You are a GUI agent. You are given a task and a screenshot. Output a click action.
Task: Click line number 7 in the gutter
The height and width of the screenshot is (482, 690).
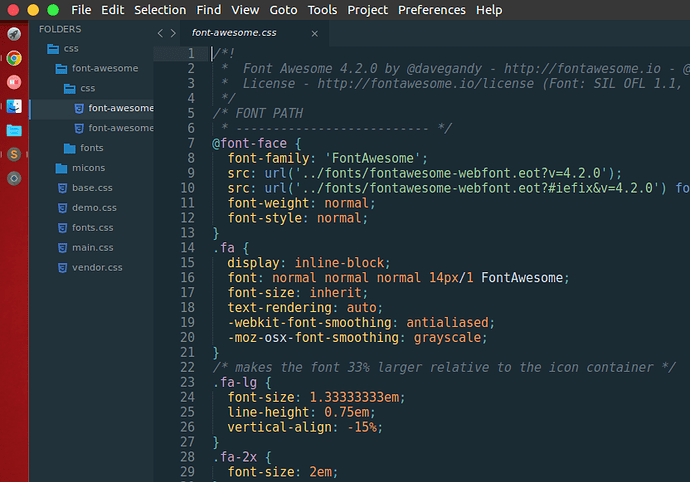point(191,143)
